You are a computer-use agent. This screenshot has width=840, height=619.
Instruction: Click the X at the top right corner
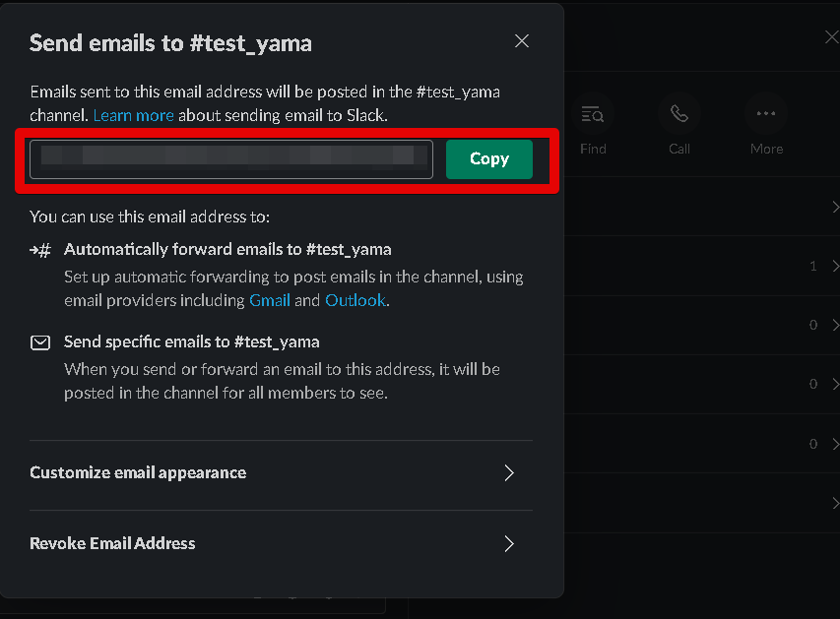click(x=831, y=35)
